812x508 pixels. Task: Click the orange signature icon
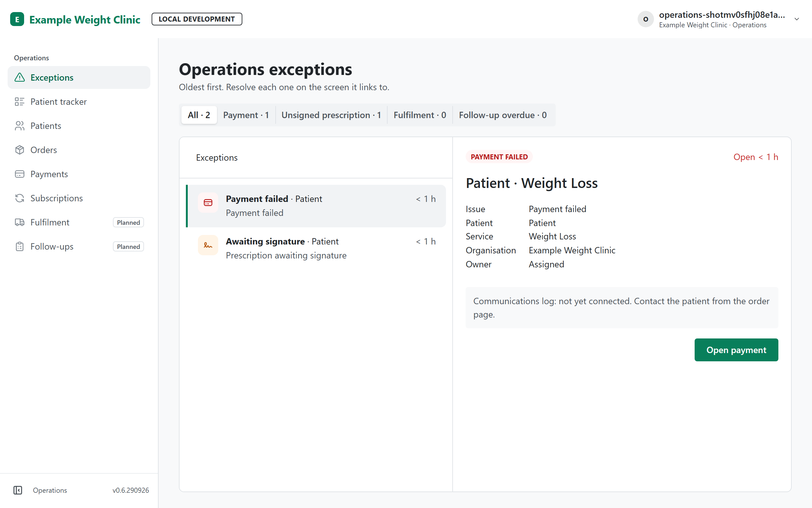coord(208,245)
